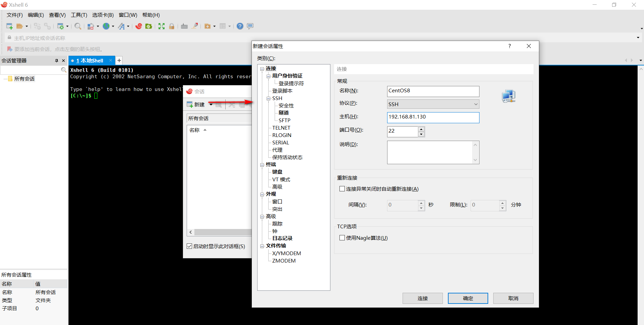644x325 pixels.
Task: Open the 选项卡(B) menu
Action: click(103, 15)
